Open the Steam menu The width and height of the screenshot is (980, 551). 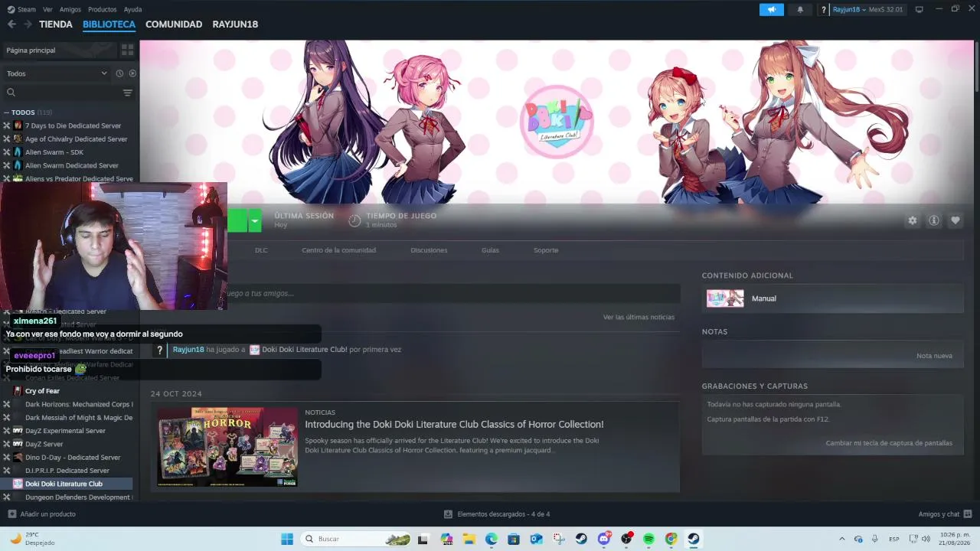click(27, 9)
